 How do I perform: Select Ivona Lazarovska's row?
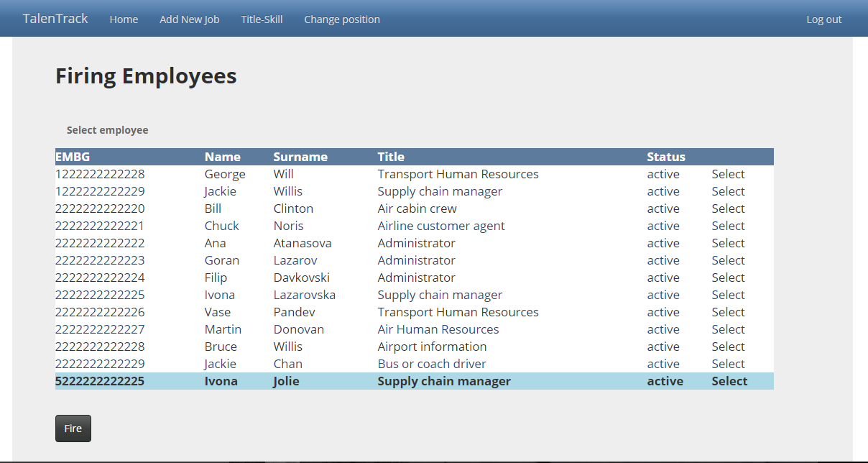click(728, 295)
